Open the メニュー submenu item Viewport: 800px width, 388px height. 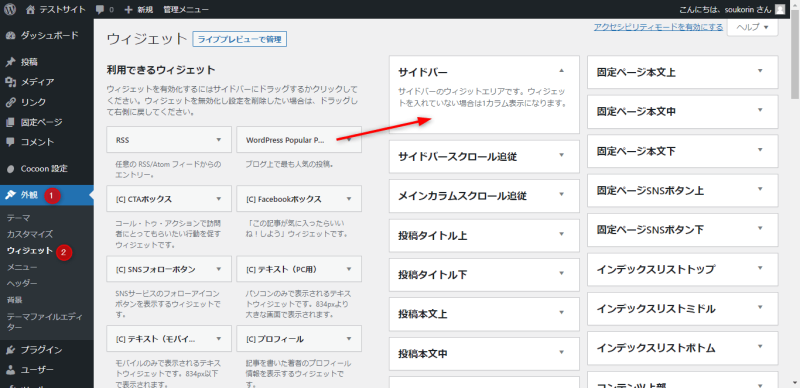22,267
